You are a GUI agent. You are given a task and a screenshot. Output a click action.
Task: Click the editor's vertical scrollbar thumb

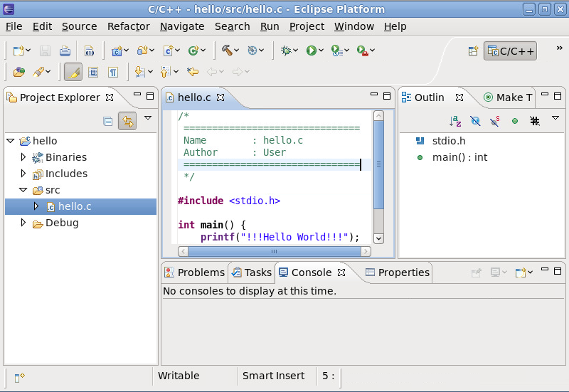point(378,164)
